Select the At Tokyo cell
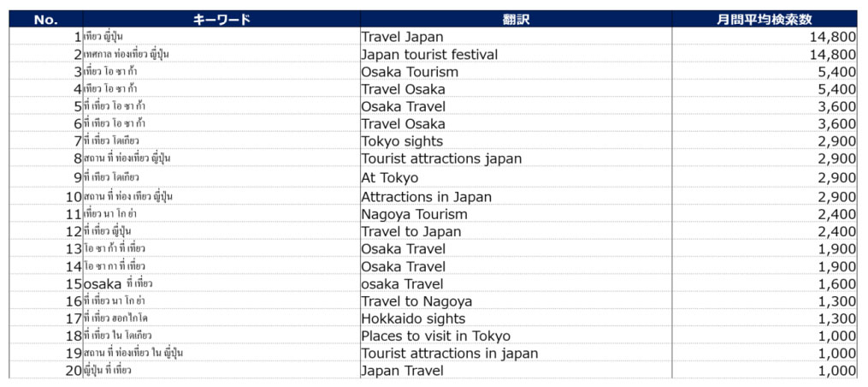Screen dimensions: 868x387 tap(516, 177)
